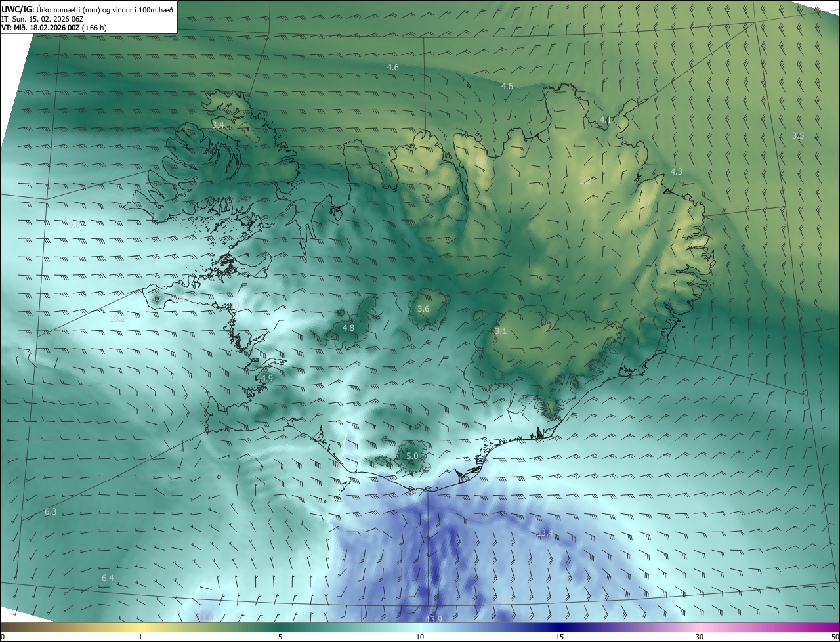Click the legend tick label 50
The height and width of the screenshot is (642, 840).
tap(835, 637)
